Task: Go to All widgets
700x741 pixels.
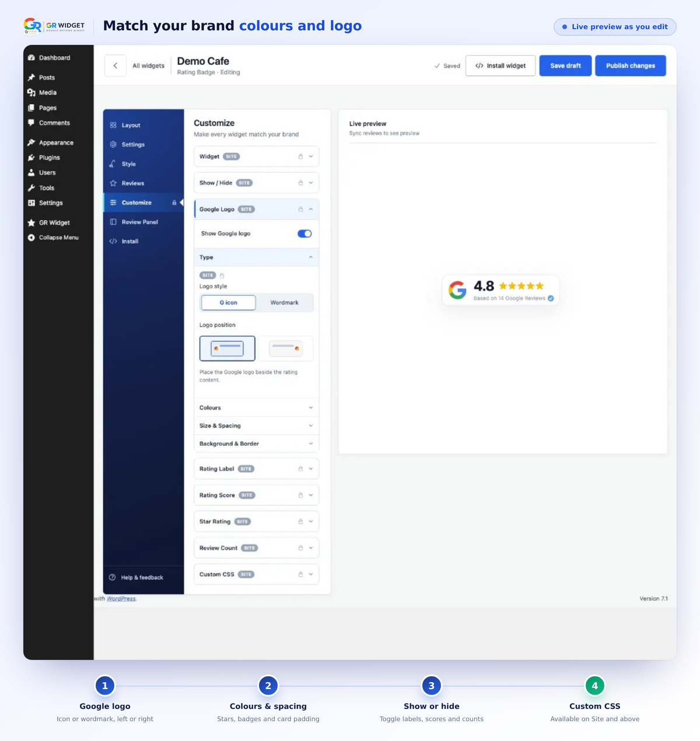Action: pyautogui.click(x=148, y=66)
